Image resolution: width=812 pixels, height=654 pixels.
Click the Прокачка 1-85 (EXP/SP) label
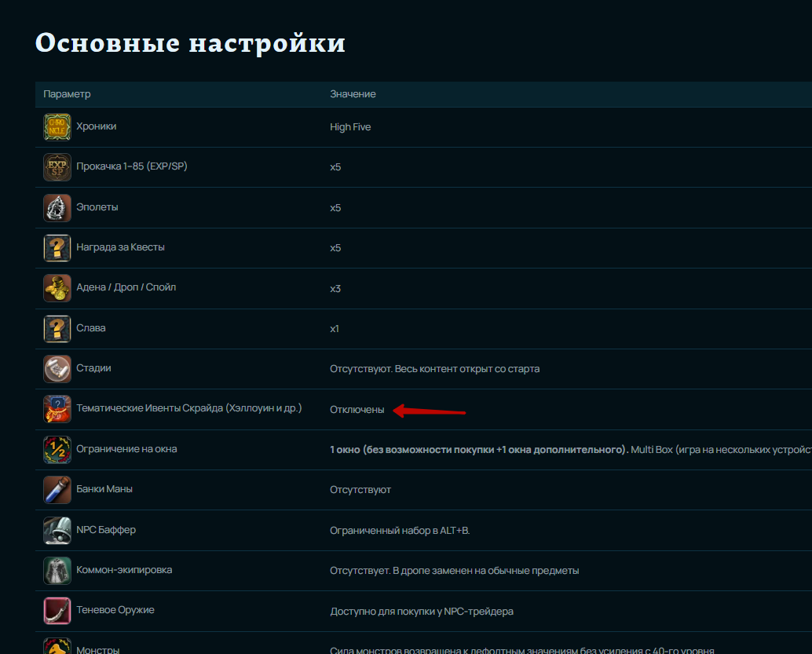tap(131, 166)
